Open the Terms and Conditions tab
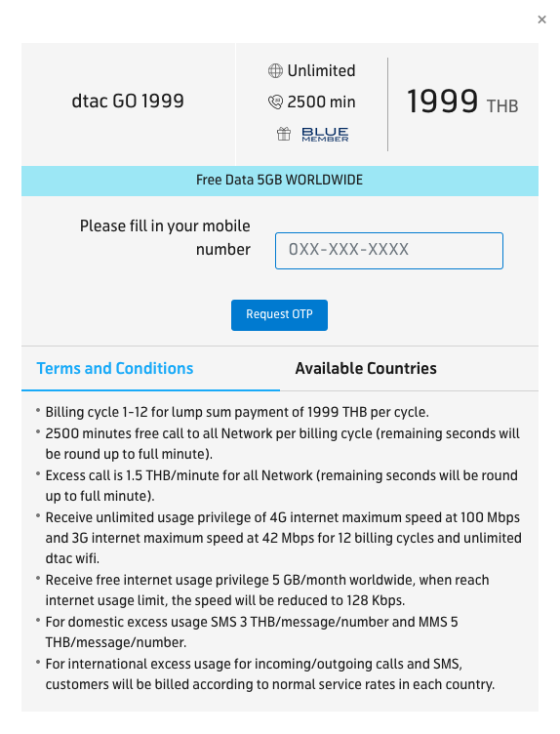This screenshot has height=734, width=560. pyautogui.click(x=115, y=368)
